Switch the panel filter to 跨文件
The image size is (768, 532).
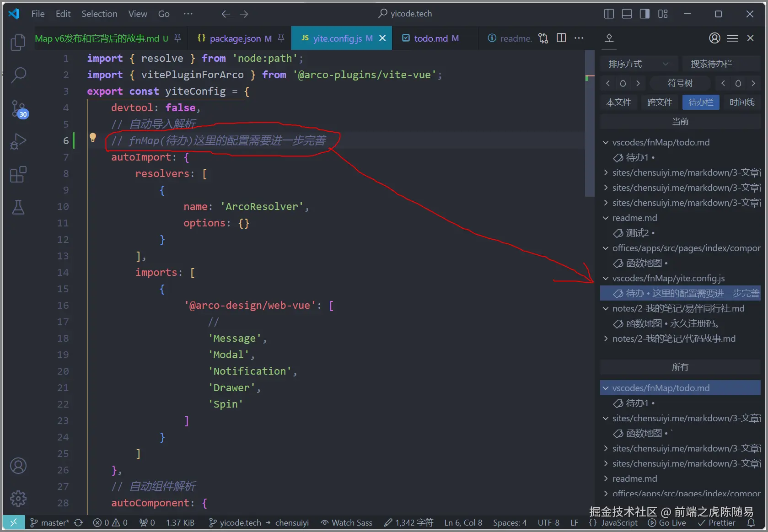[660, 102]
